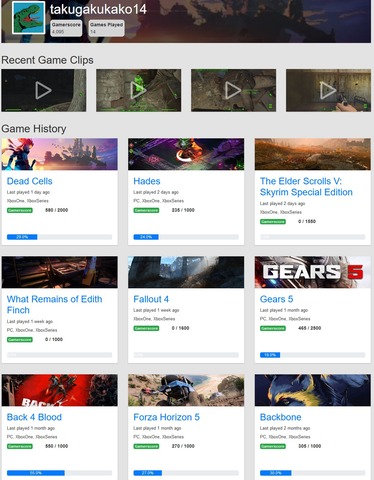Click the Forza Horizon 5 banner image
Image resolution: width=374 pixels, height=480 pixels.
(186, 390)
